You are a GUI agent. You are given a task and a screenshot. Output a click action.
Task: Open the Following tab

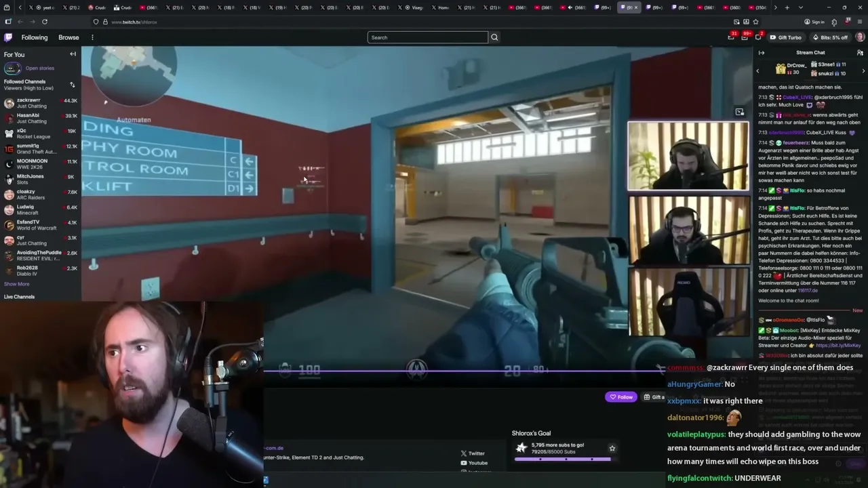coord(35,37)
